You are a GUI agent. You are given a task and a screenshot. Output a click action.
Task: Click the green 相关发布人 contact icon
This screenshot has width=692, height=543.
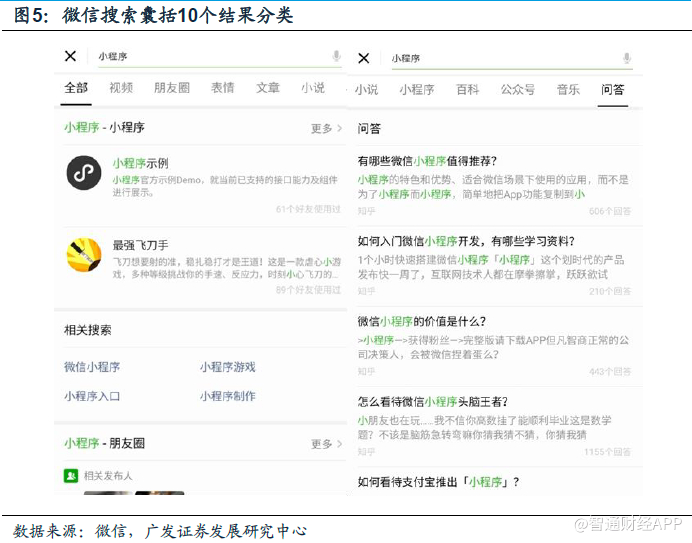tap(71, 475)
